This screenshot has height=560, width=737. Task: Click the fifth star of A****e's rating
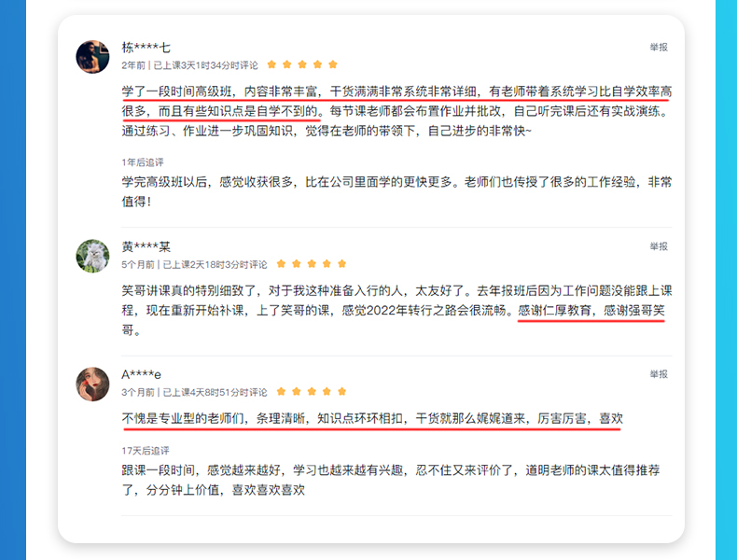342,392
